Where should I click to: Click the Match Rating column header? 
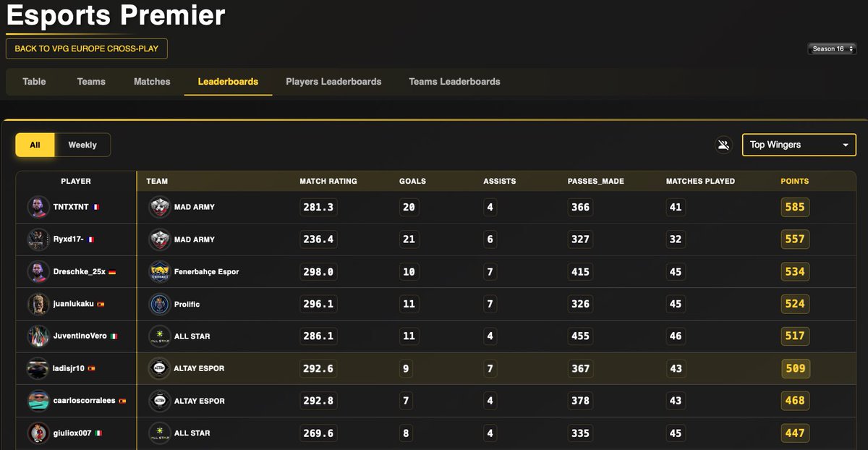pos(328,181)
